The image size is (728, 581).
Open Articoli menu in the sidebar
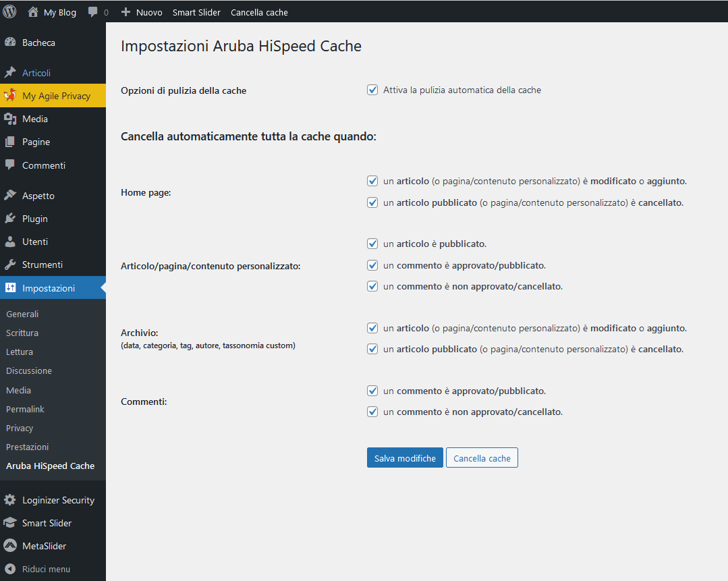point(53,73)
